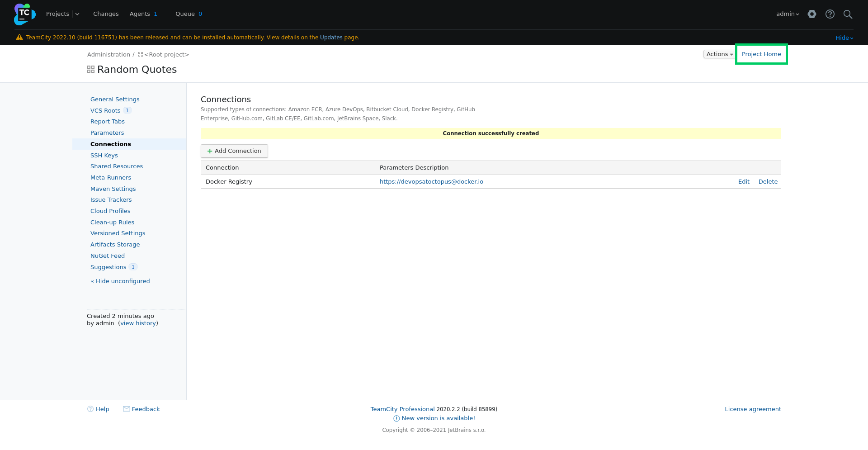The image size is (868, 450).
Task: Click the Agents count badge 1
Action: pyautogui.click(x=156, y=14)
